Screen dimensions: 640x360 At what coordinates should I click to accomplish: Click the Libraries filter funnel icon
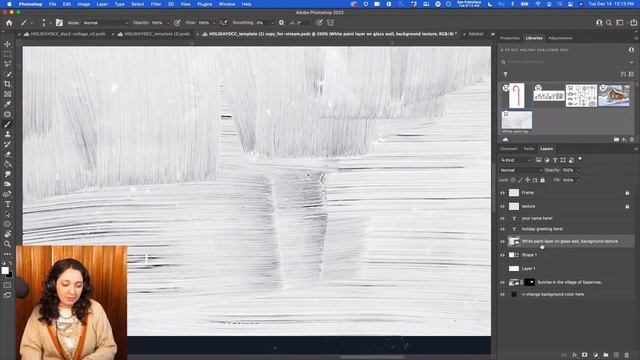(505, 74)
